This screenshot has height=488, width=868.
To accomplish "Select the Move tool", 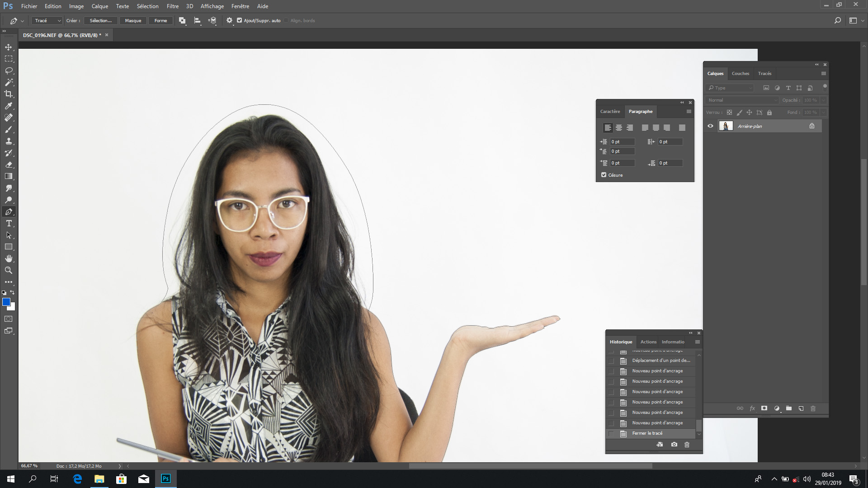I will [8, 47].
